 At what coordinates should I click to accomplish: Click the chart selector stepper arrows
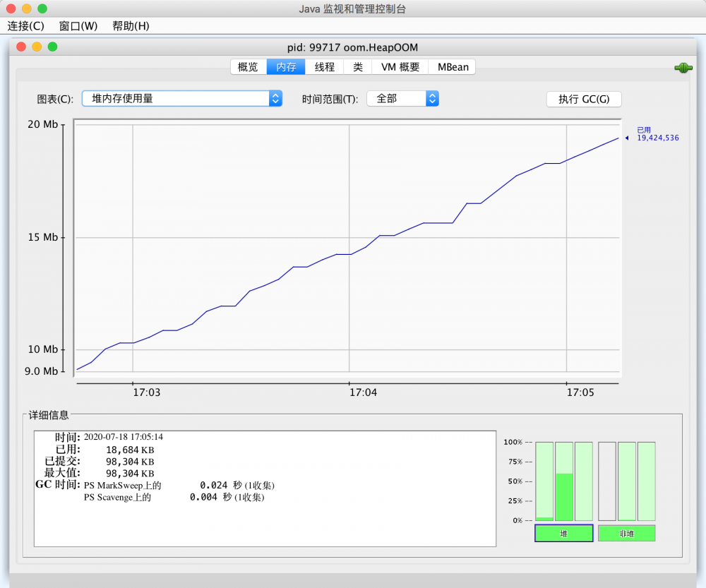275,98
